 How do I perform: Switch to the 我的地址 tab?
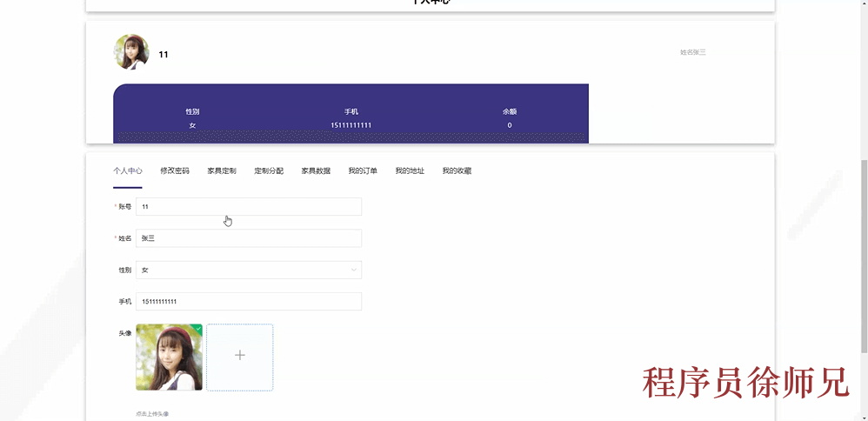click(x=410, y=170)
